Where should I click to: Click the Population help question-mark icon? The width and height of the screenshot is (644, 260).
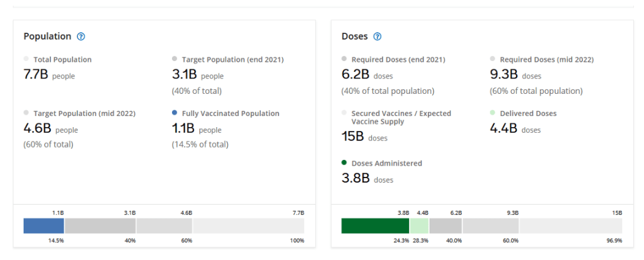[81, 37]
